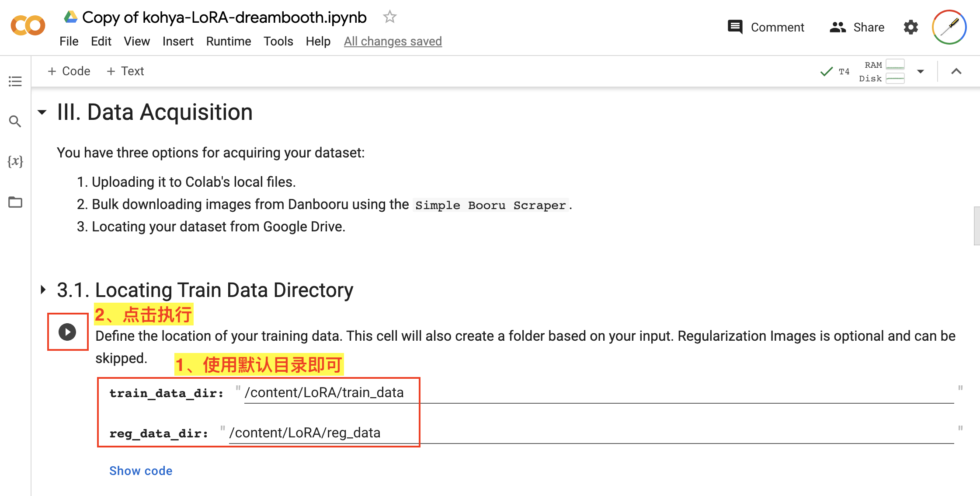This screenshot has width=980, height=496.
Task: Add a new cell with + Code
Action: point(69,71)
